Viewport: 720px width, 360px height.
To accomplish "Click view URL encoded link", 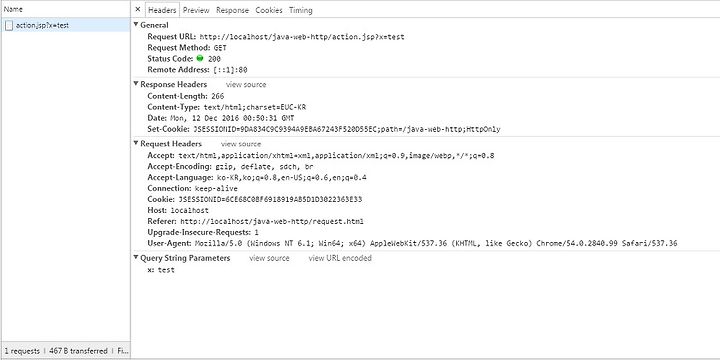I will coord(340,258).
